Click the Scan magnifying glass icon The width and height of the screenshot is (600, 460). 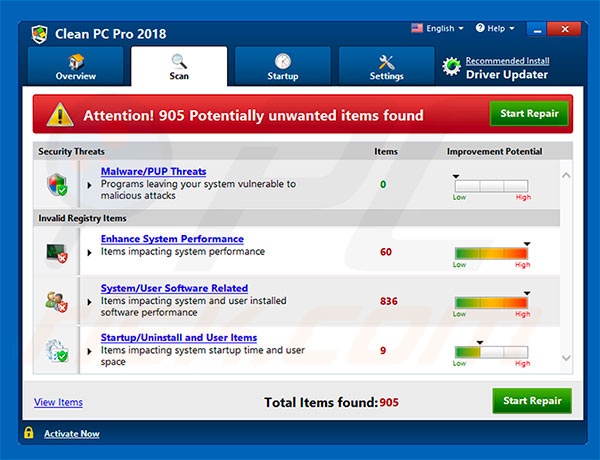[x=179, y=61]
